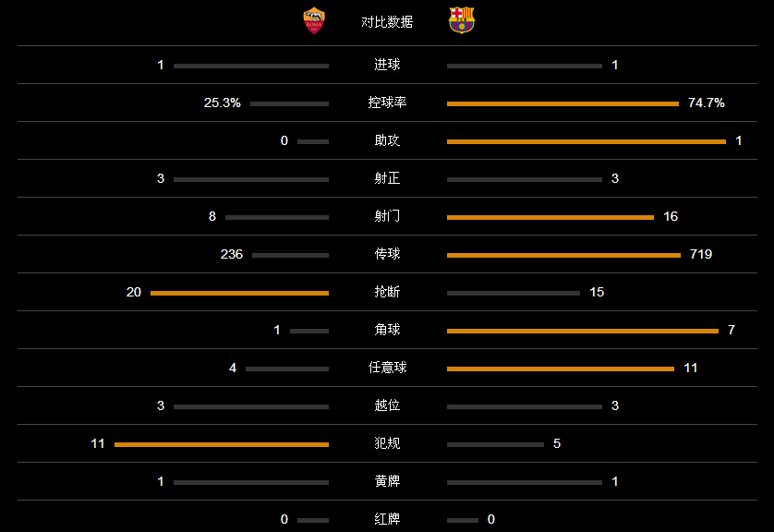The height and width of the screenshot is (532, 774).
Task: Click the 传球 passes label
Action: (x=387, y=254)
